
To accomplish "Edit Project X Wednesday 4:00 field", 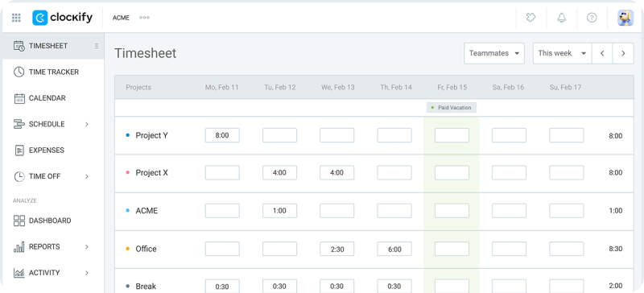I will (336, 173).
